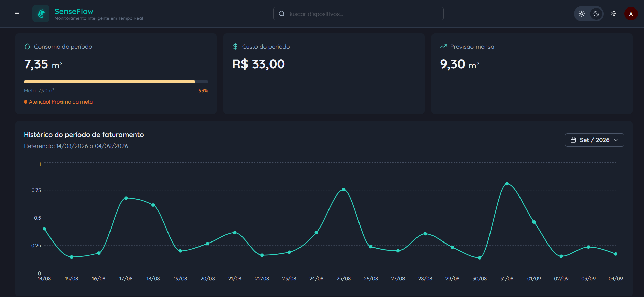Click the chart data point for 21/08
This screenshot has height=297, width=644.
pos(235,233)
